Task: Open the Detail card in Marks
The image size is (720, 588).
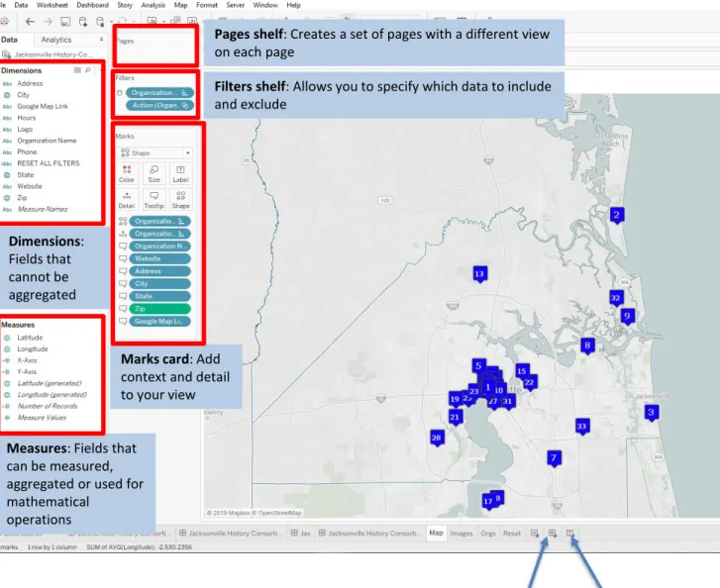Action: point(127,200)
